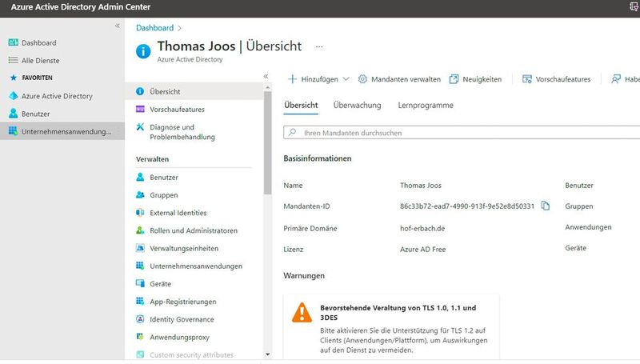The width and height of the screenshot is (640, 364).
Task: Click External Identities icon
Action: [x=140, y=213]
